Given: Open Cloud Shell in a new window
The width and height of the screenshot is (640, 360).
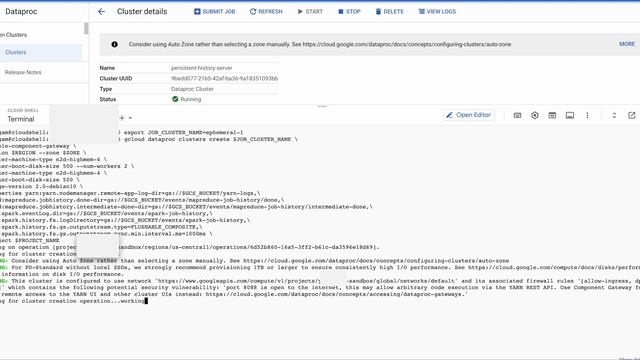Looking at the screenshot, I should coord(631,116).
